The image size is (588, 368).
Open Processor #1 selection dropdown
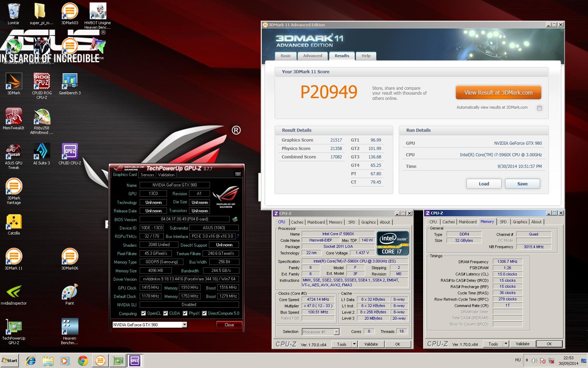pos(336,332)
